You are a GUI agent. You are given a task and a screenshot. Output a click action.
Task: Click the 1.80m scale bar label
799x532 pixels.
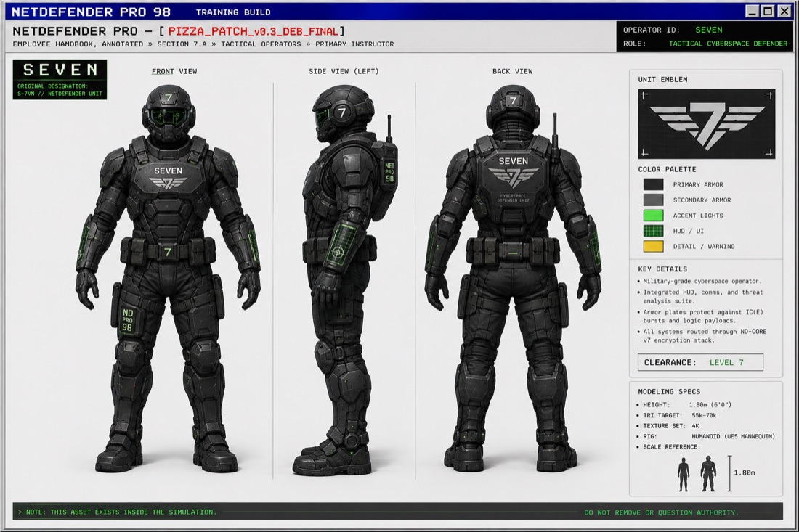click(x=745, y=473)
